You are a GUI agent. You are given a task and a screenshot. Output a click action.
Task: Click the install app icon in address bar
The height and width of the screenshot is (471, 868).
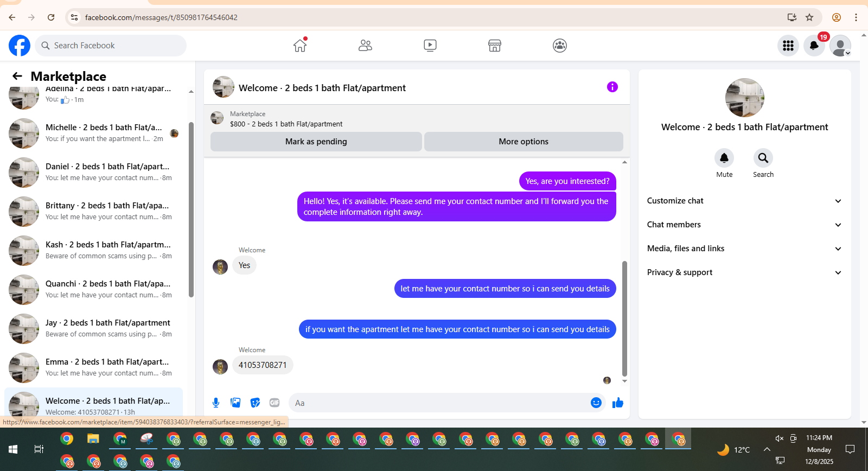tap(792, 17)
